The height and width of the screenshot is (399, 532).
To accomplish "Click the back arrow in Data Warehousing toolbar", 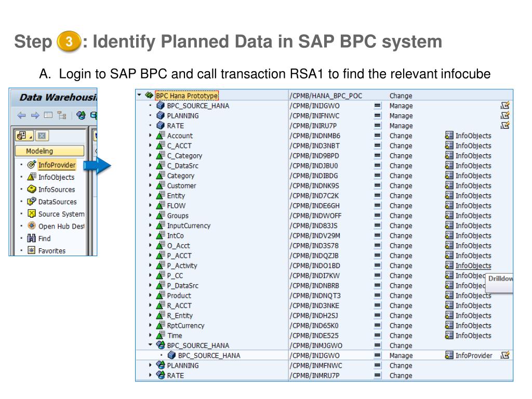I will pos(21,115).
